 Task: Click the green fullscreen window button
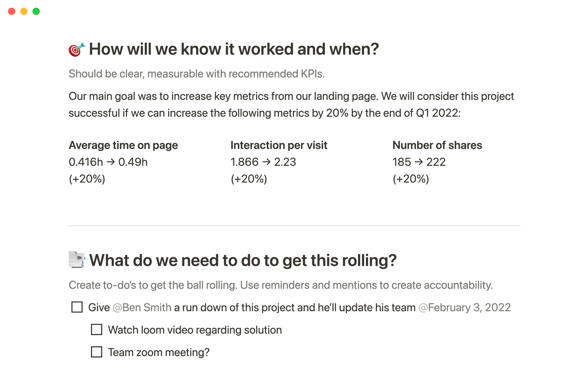[x=36, y=11]
